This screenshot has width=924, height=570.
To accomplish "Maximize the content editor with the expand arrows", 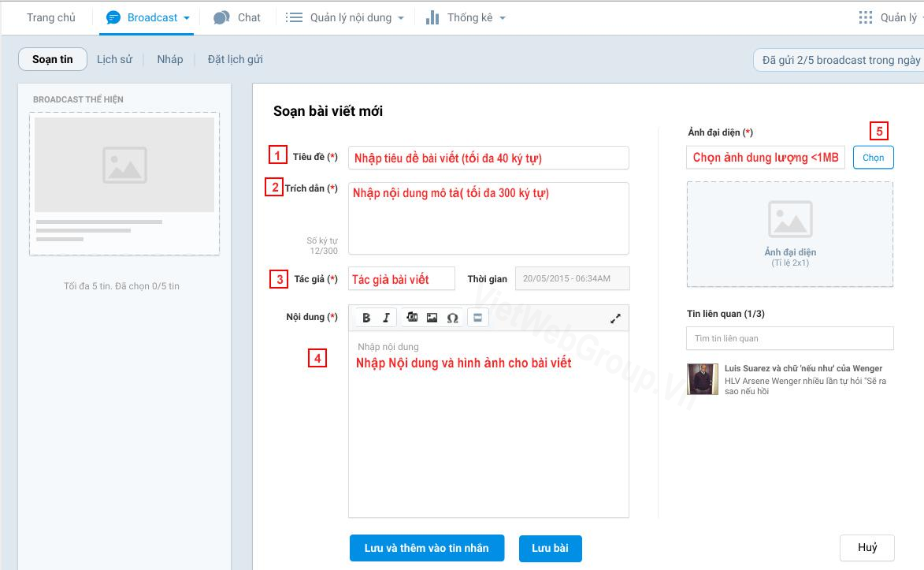I will 615,319.
